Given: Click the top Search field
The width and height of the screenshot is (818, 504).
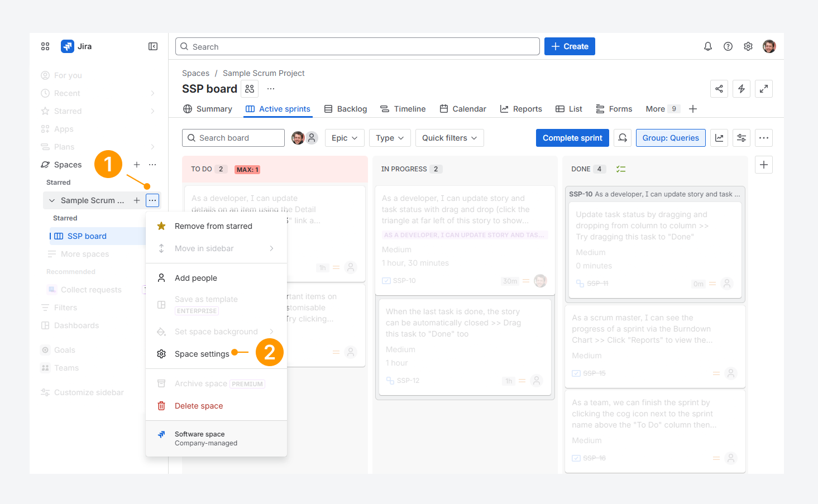Looking at the screenshot, I should 357,46.
